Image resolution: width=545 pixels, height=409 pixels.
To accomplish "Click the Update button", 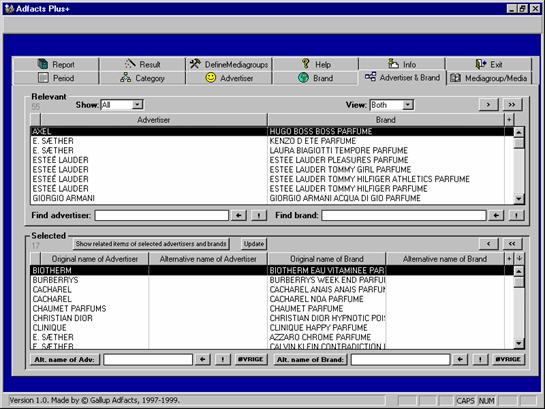I will [x=254, y=244].
